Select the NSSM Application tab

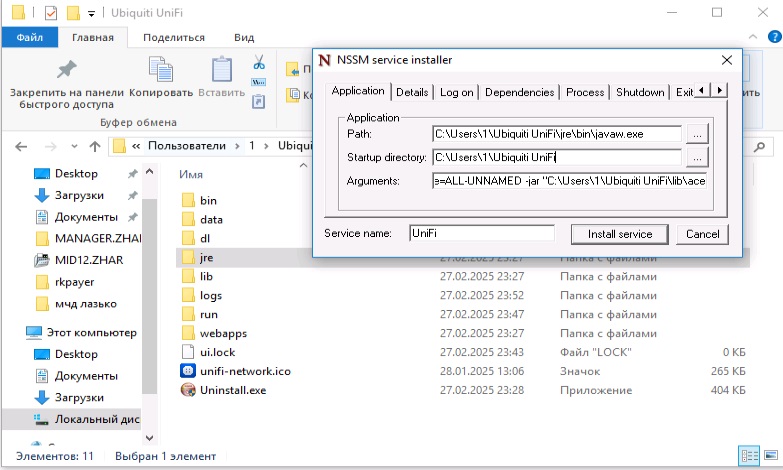358,91
